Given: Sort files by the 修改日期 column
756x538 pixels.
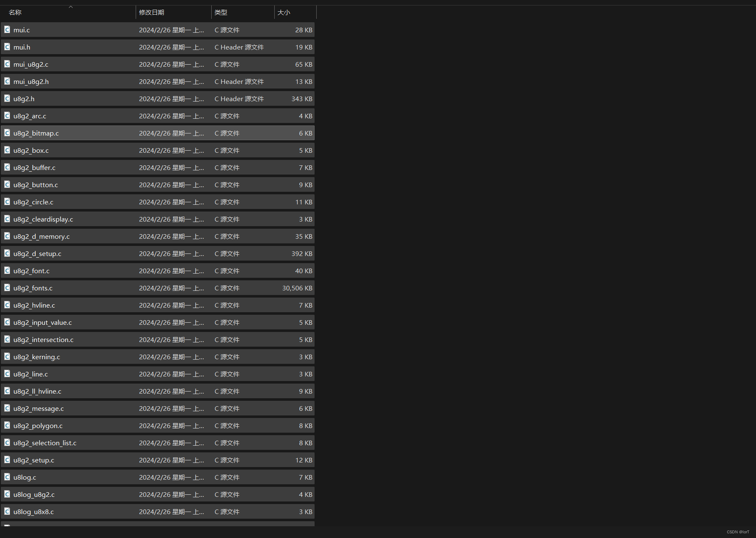Looking at the screenshot, I should [x=152, y=12].
